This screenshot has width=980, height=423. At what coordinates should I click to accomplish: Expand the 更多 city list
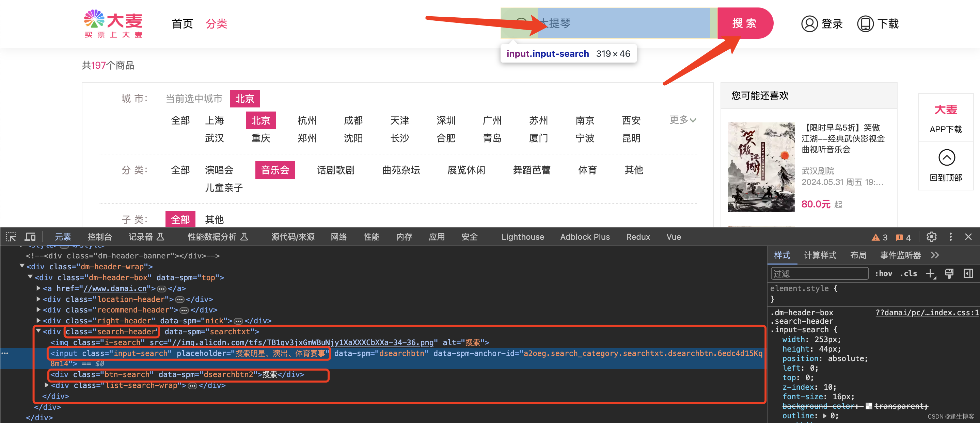tap(682, 120)
